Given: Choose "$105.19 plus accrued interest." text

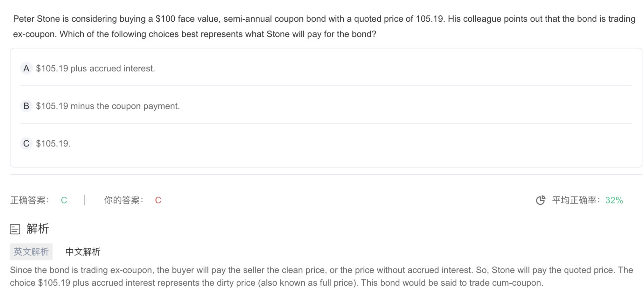Looking at the screenshot, I should pyautogui.click(x=95, y=68).
